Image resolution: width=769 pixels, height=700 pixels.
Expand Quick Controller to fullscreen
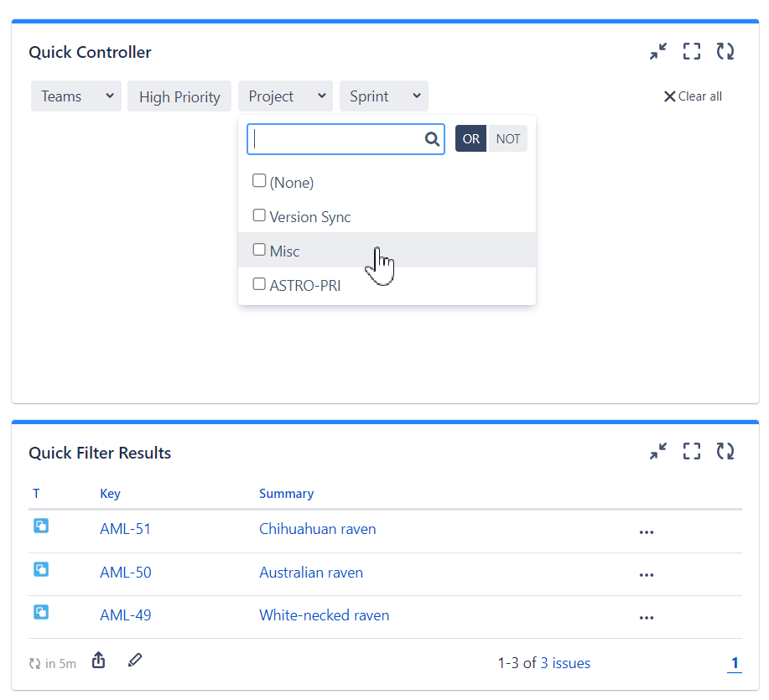(692, 51)
